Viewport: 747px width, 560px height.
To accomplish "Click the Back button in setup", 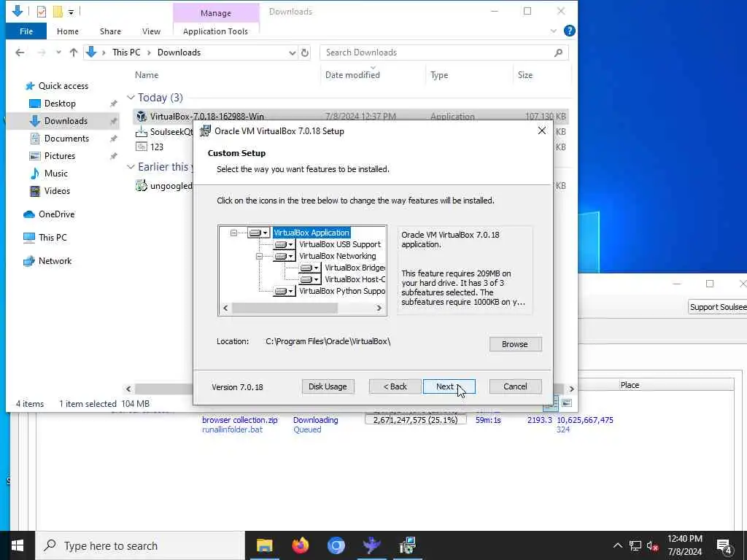I will coord(395,386).
